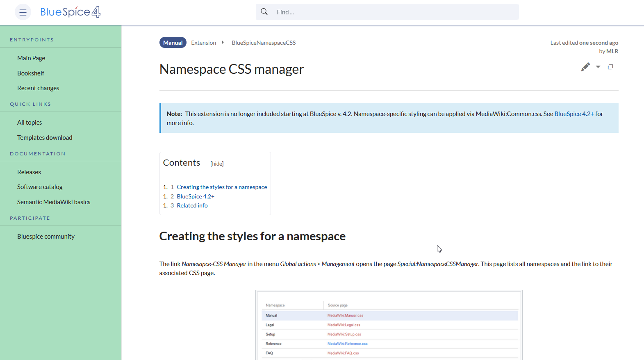Screen dimensions: 644x360
Task: Expand the breadcrumb arrow after Extension
Action: tap(223, 42)
